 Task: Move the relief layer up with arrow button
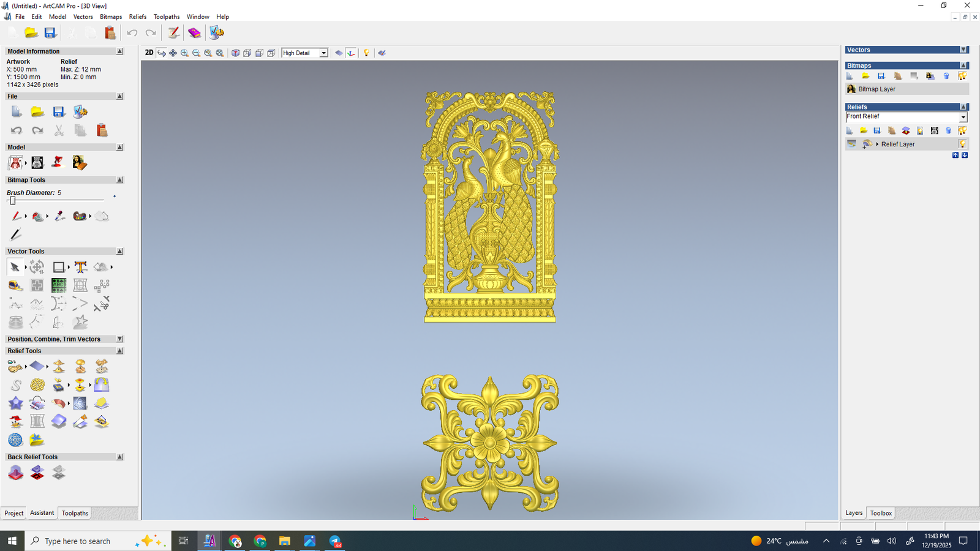955,156
